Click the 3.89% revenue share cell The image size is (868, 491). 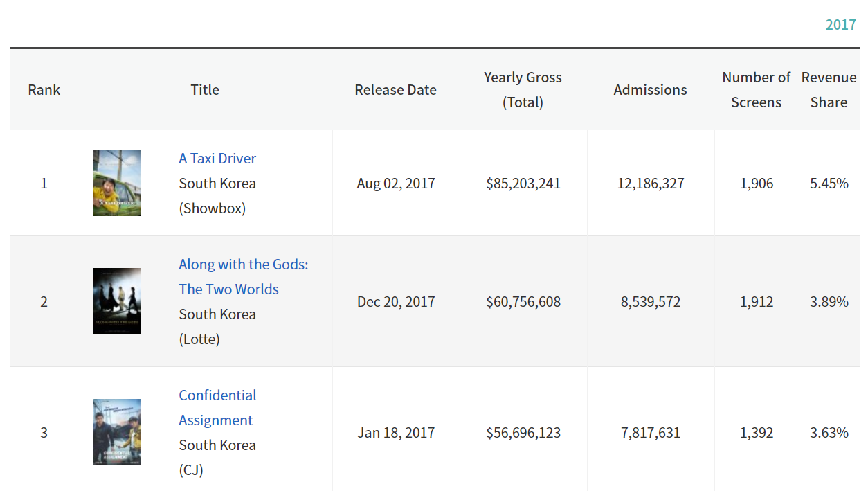(x=829, y=302)
